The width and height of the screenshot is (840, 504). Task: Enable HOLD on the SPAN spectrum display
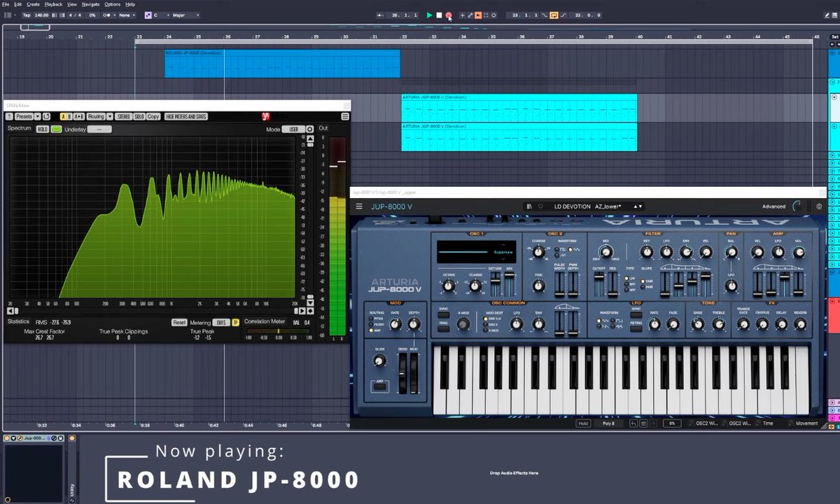[x=43, y=129]
